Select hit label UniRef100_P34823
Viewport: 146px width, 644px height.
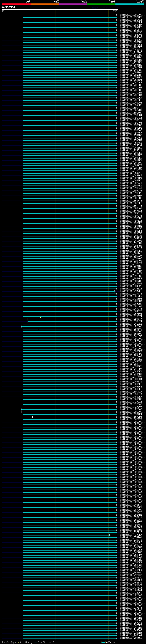click(x=131, y=286)
